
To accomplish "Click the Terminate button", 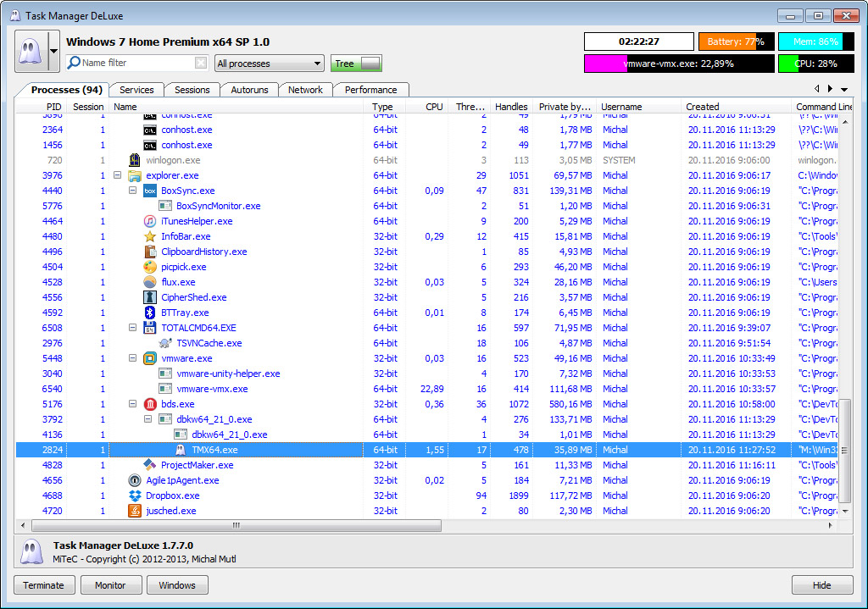I will click(44, 585).
